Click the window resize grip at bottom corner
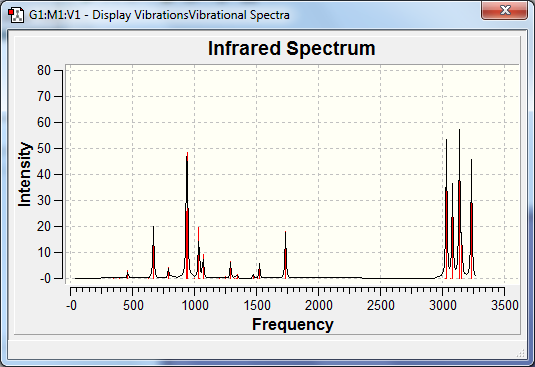Viewport: 535px width, 367px height. (x=521, y=354)
